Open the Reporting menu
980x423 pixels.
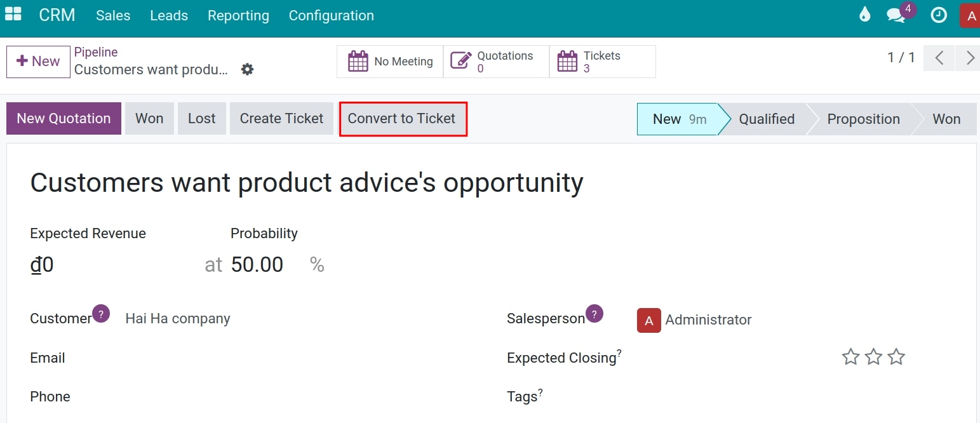click(238, 15)
